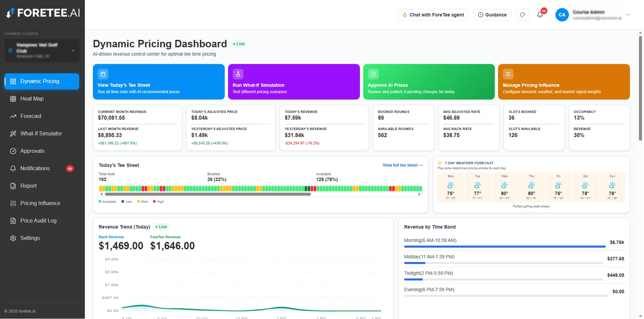Click Monday's weather icon
The height and width of the screenshot is (319, 644).
(x=451, y=185)
